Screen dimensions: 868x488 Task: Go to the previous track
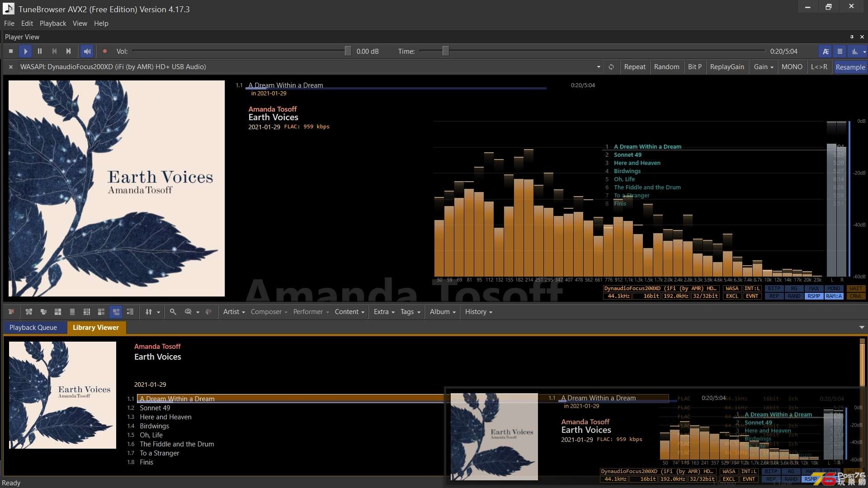54,52
